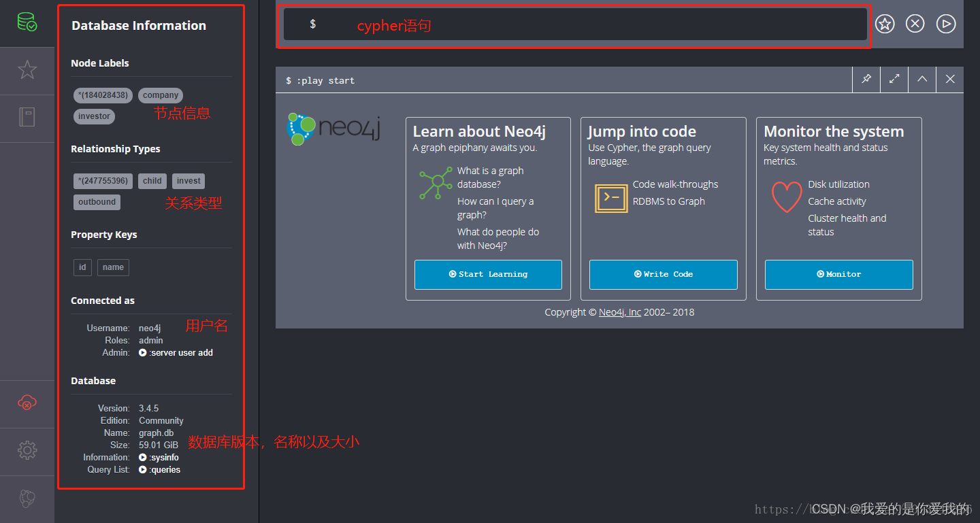Click the graph nodes icon under Learn
The width and height of the screenshot is (980, 523).
436,182
